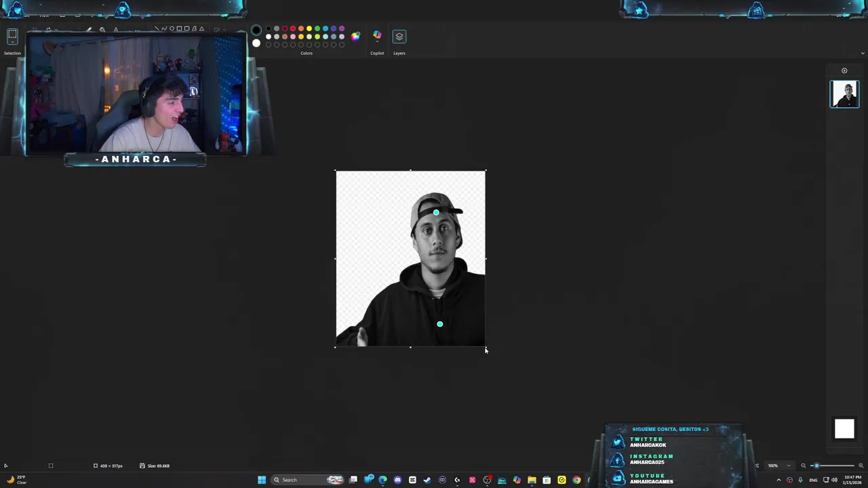Open the Edit colors wheel
The image size is (868, 488).
click(355, 37)
